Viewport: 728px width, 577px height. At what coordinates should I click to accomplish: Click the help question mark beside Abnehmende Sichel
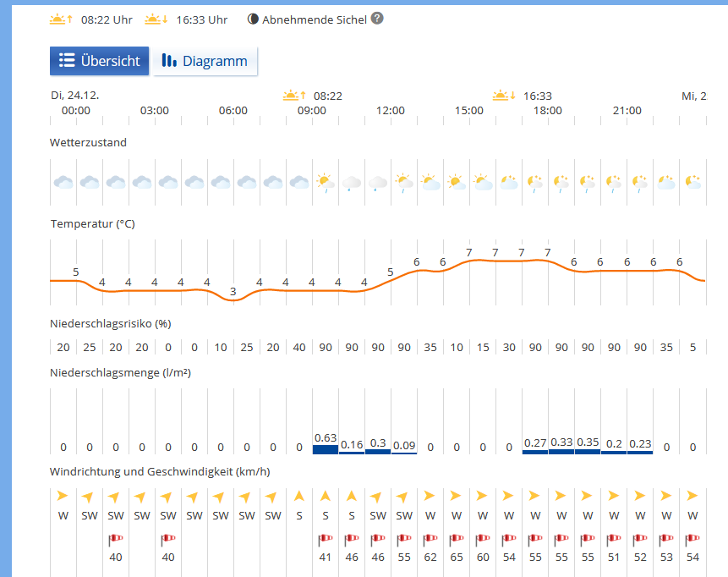click(x=377, y=18)
